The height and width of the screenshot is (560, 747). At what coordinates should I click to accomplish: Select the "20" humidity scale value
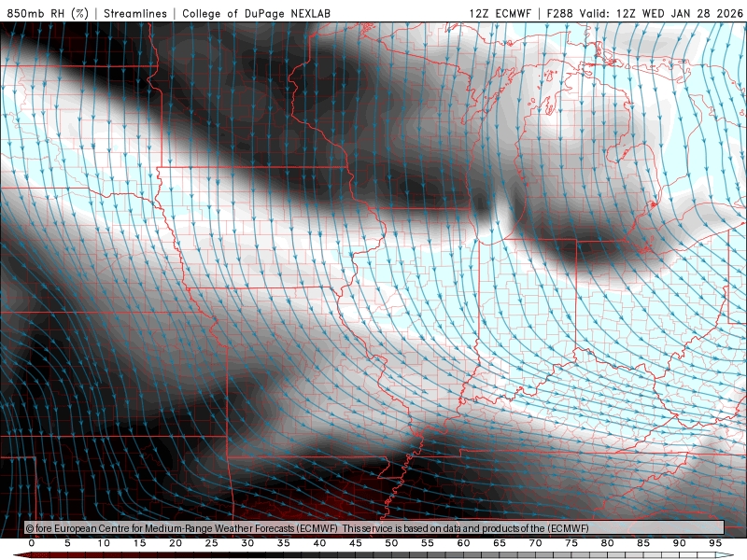[x=176, y=543]
